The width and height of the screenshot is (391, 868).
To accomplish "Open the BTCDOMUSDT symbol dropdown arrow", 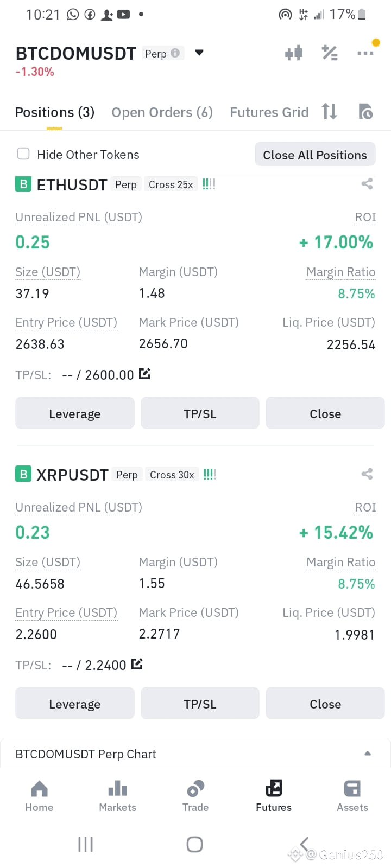I will click(x=199, y=53).
